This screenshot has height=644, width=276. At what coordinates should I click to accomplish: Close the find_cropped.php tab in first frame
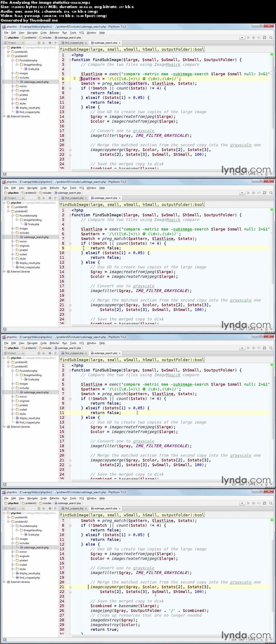pos(86,43)
